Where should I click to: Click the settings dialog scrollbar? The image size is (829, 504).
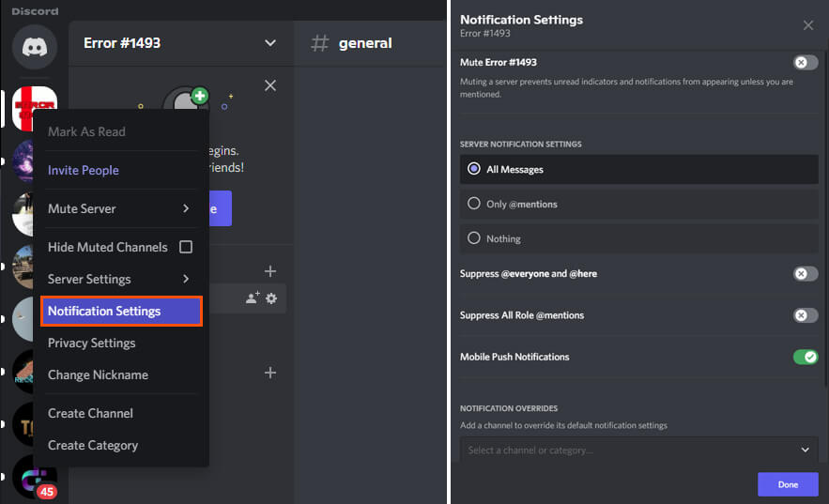pyautogui.click(x=826, y=220)
